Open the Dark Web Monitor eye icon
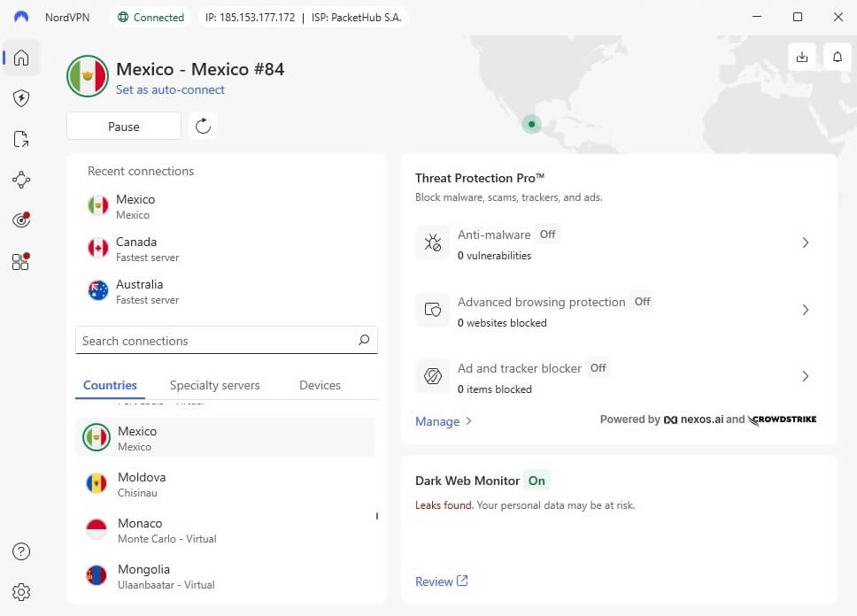The image size is (857, 616). (x=20, y=219)
